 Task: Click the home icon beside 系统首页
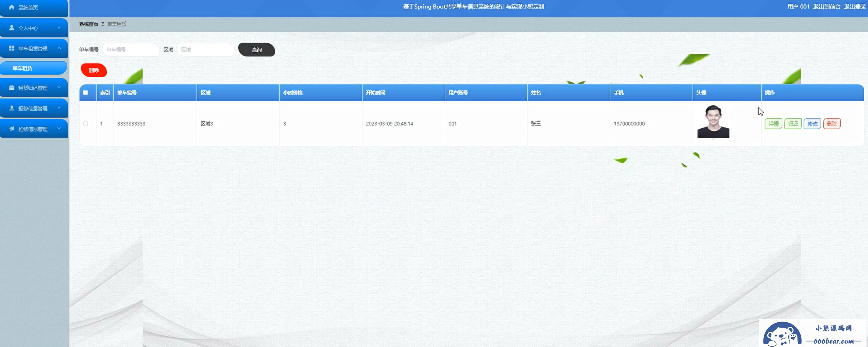12,7
